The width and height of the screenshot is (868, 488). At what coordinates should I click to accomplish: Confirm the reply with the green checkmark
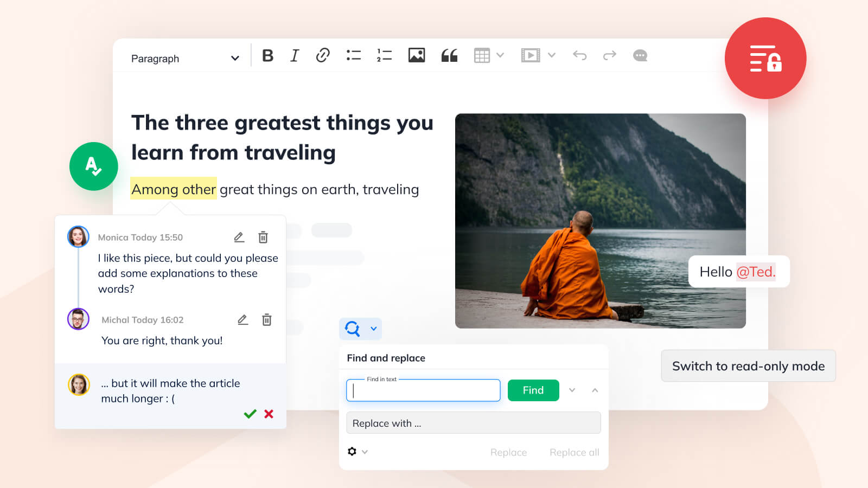pos(250,414)
